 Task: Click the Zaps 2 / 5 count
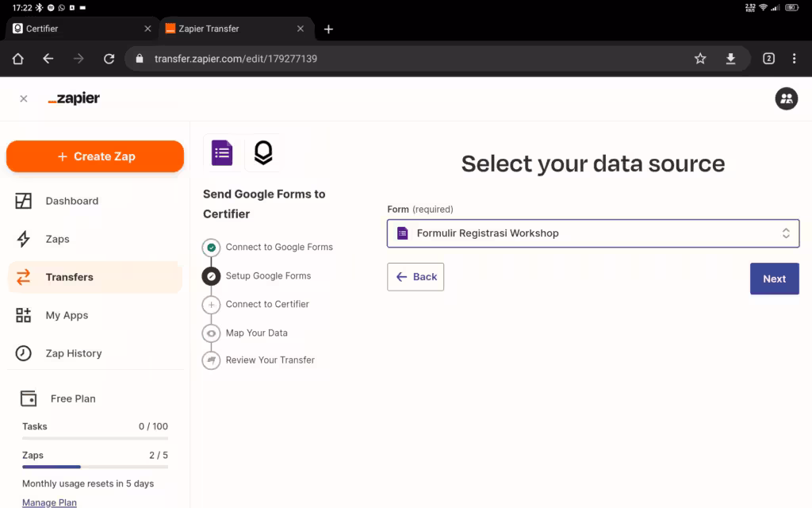(x=159, y=455)
